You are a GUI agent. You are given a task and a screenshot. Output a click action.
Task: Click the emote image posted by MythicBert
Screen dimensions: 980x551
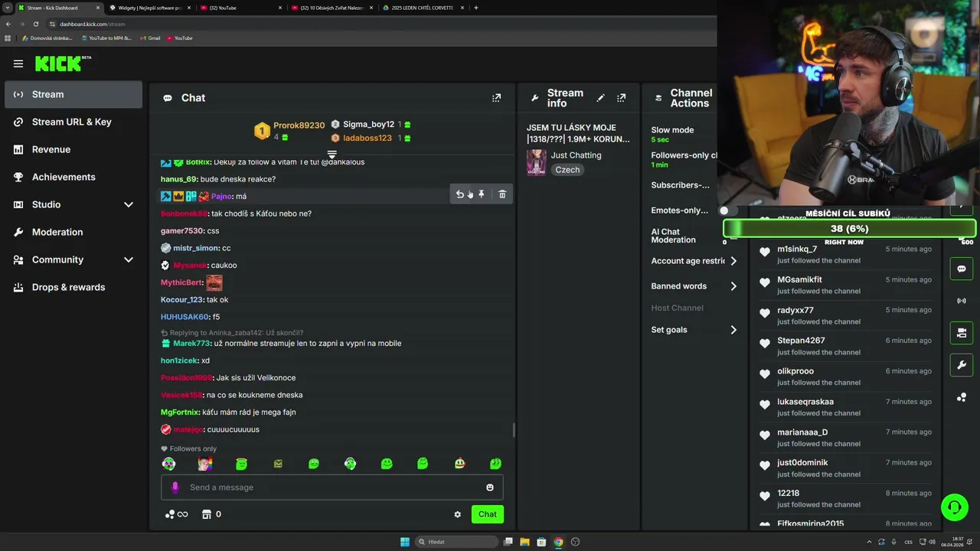(214, 282)
